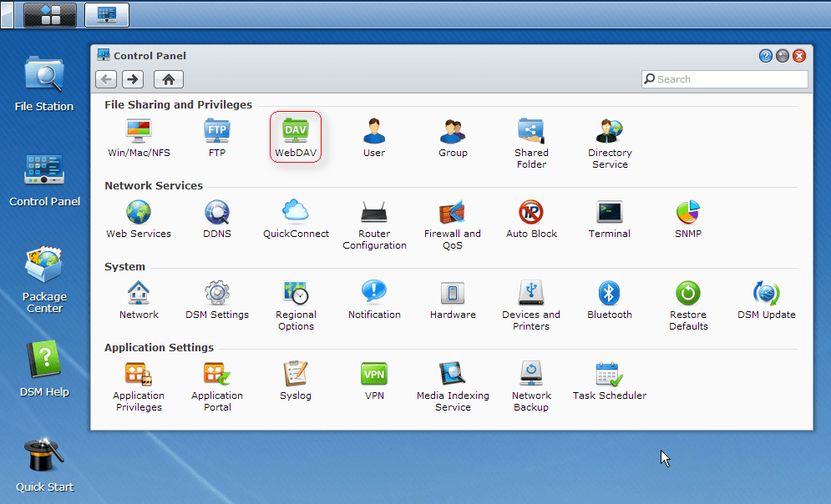This screenshot has height=504, width=831.
Task: Select the QuickConnect service
Action: 295,217
